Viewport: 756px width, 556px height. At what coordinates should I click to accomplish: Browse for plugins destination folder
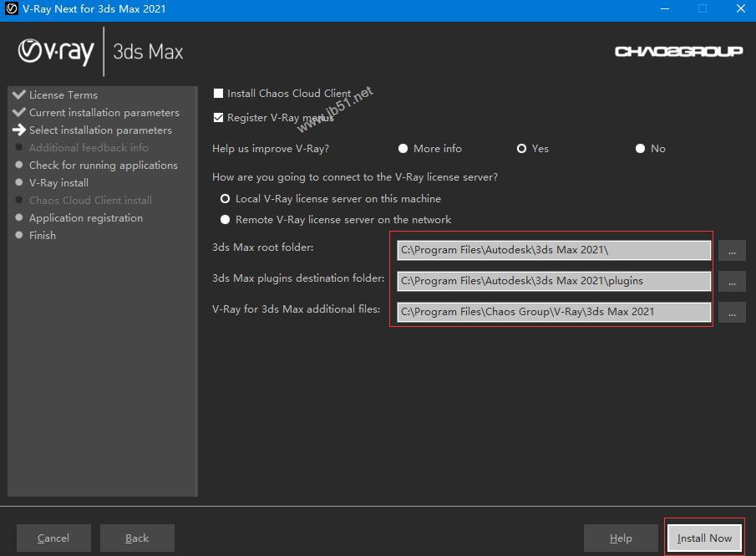point(731,282)
